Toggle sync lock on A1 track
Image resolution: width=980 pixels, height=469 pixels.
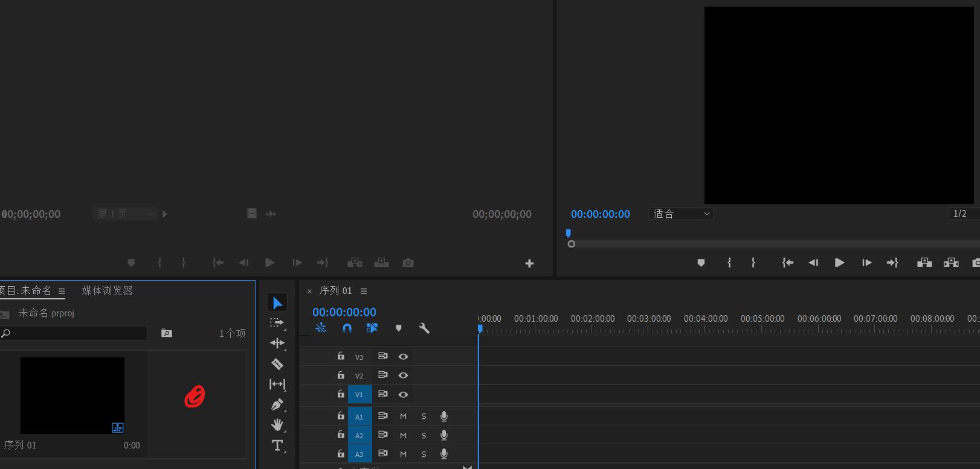(382, 416)
